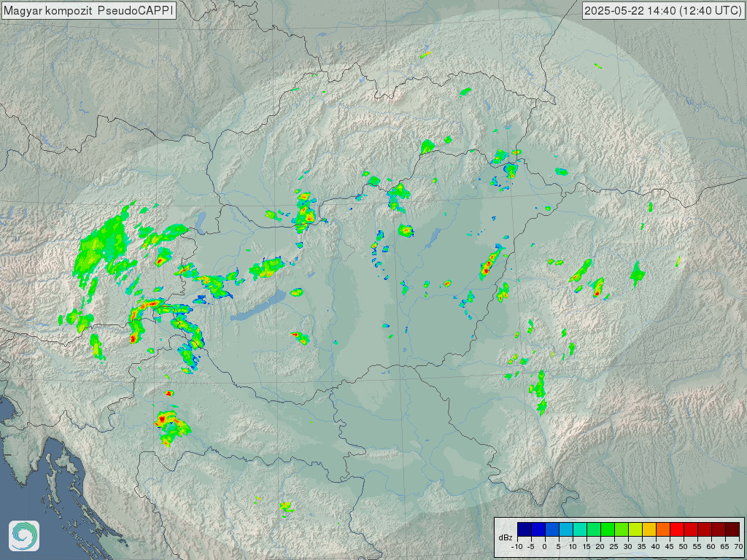Pick the -5 to 0 dBz blue swatch

tap(538, 529)
